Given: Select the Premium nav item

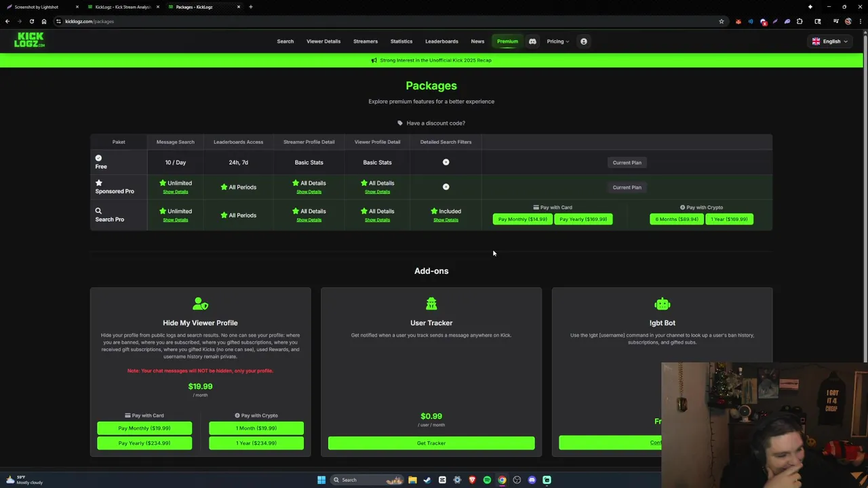Looking at the screenshot, I should (x=507, y=41).
